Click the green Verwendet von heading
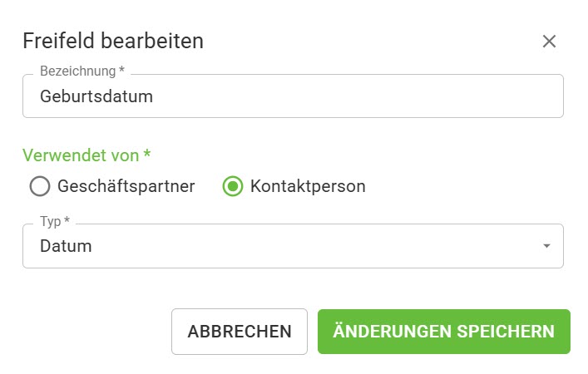The image size is (588, 374). point(82,155)
